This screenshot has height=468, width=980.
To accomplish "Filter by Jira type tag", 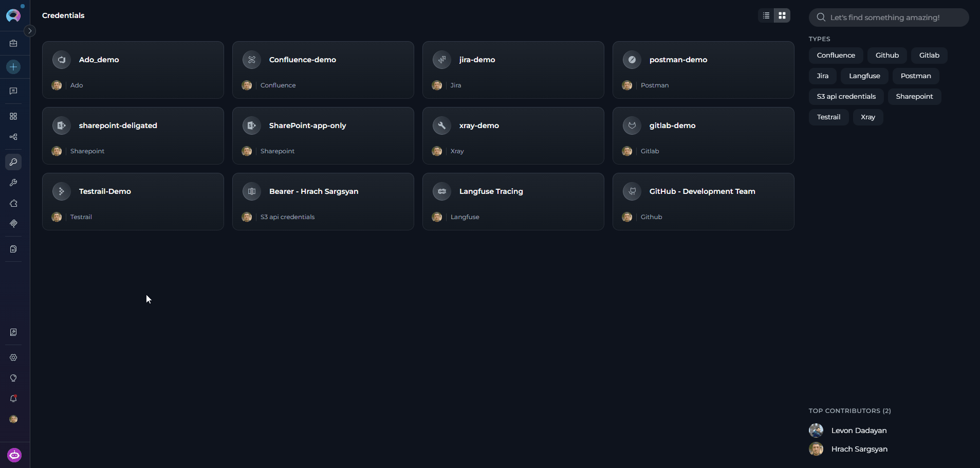I will [x=823, y=76].
